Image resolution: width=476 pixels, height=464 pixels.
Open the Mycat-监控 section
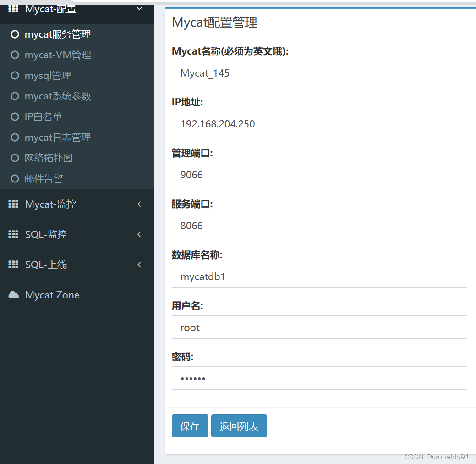point(77,204)
